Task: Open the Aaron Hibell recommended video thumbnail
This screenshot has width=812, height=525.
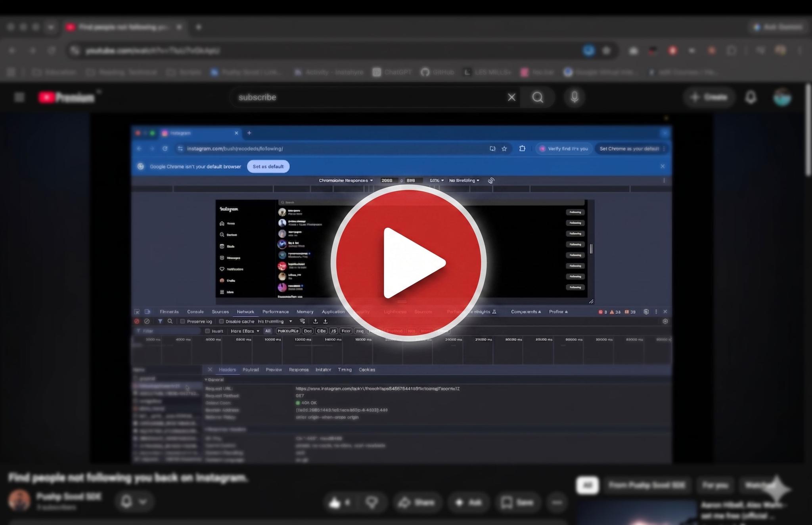Action: click(636, 512)
